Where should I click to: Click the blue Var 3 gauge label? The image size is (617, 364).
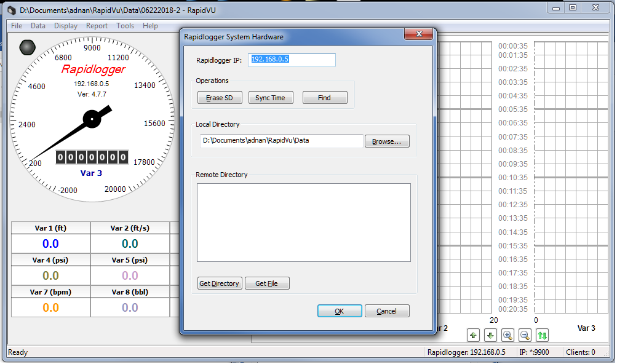point(91,173)
